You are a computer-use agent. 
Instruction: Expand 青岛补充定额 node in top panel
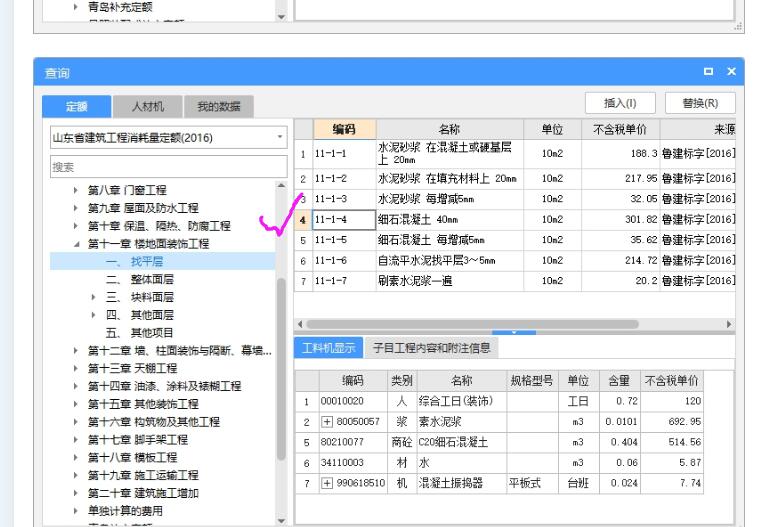(76, 7)
